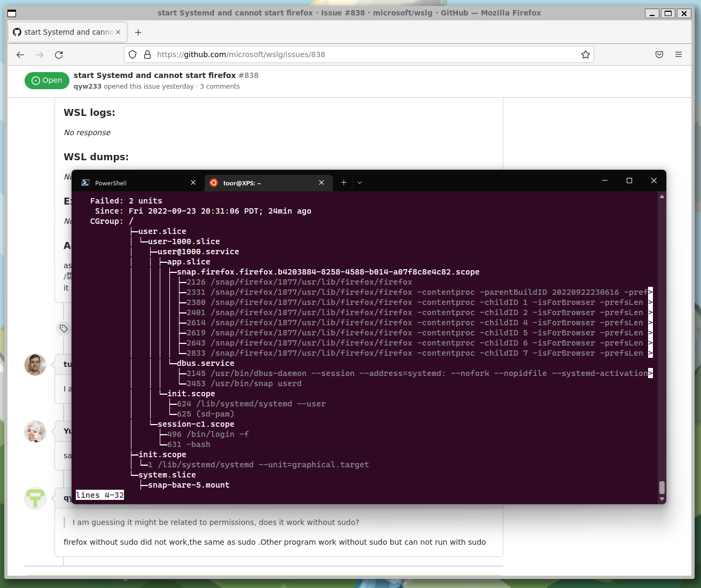Click the first commenter's avatar
The image size is (701, 588).
[x=35, y=365]
